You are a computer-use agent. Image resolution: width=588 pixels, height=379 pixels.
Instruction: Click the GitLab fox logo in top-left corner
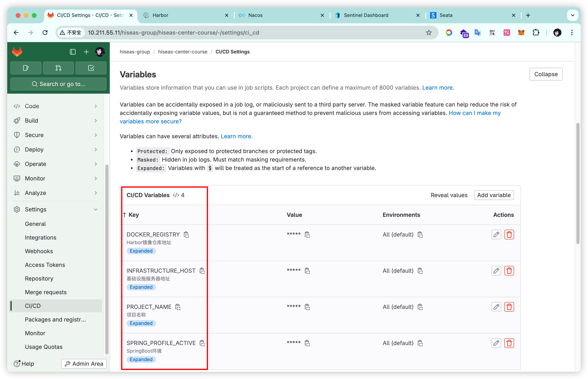[x=17, y=52]
